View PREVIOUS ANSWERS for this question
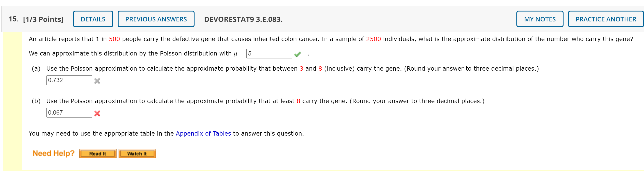 coord(156,19)
